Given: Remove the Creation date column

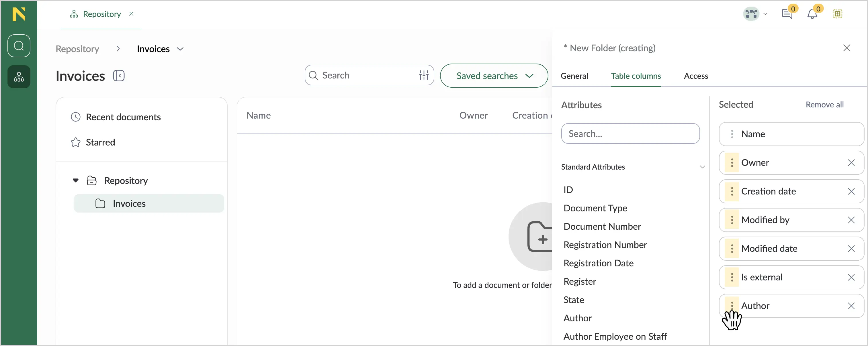Looking at the screenshot, I should (851, 191).
